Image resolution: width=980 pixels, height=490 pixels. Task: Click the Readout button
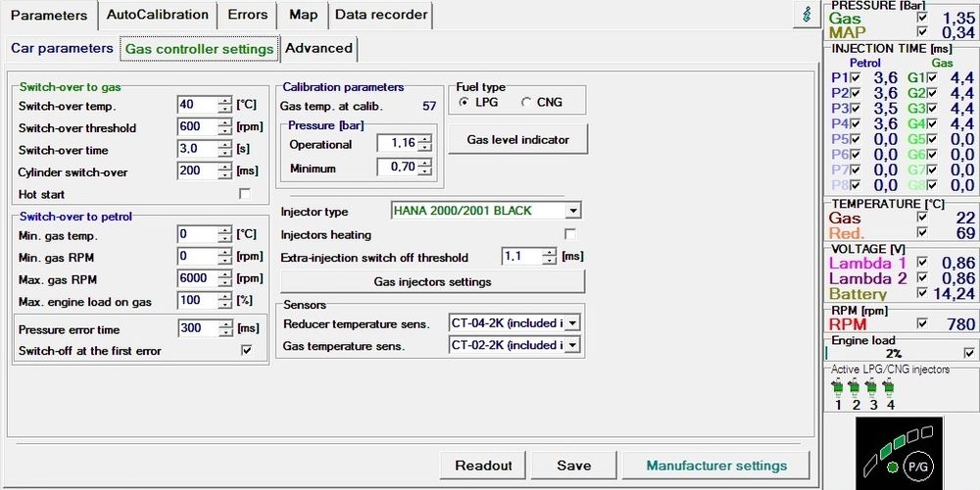tap(484, 465)
